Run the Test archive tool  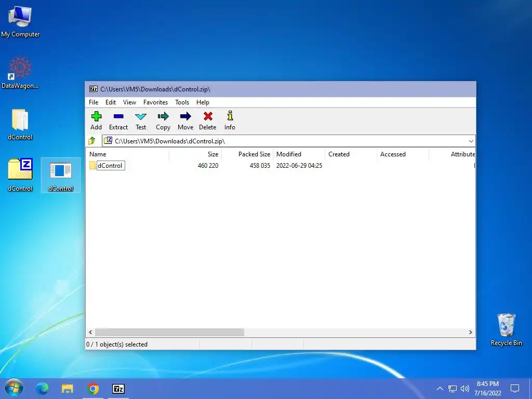[141, 117]
